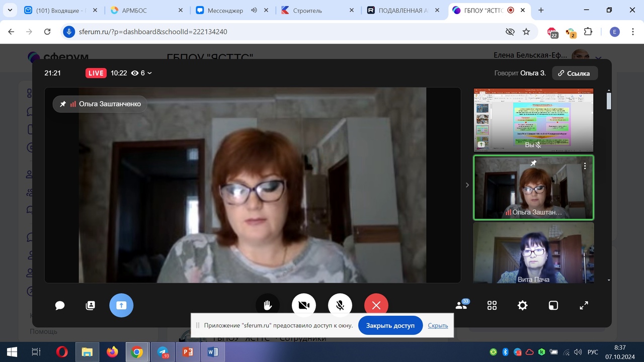Open call settings gear
Screen dimensions: 644x362
[x=523, y=305]
